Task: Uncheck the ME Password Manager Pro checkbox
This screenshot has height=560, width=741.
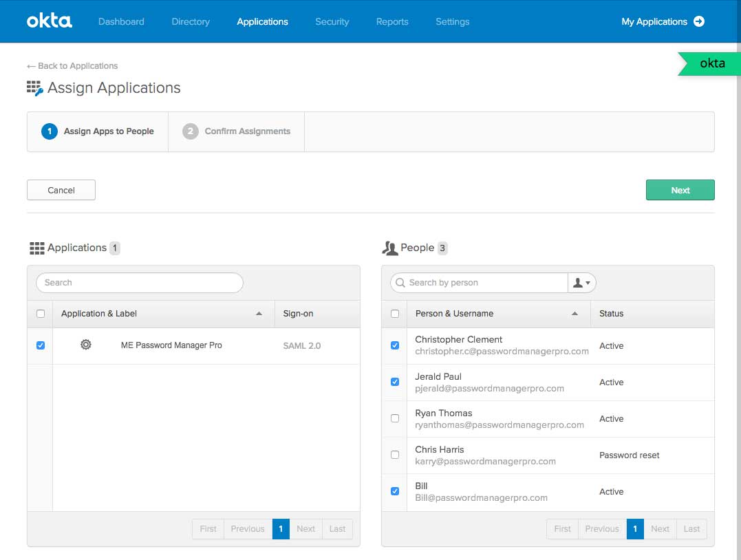Action: 40,345
